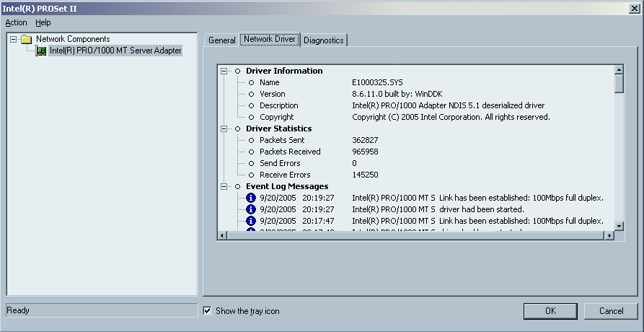Screen dimensions: 644x332
Task: Click the Event Log Messages heading
Action: (x=287, y=186)
